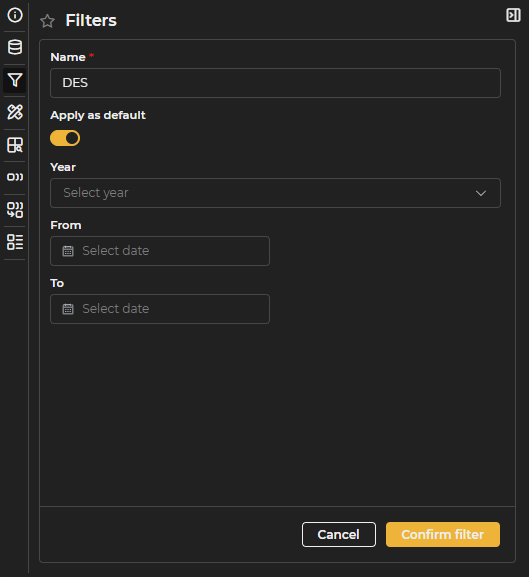Click the parameter mapping arrow icon
The height and width of the screenshot is (577, 529).
(x=15, y=210)
